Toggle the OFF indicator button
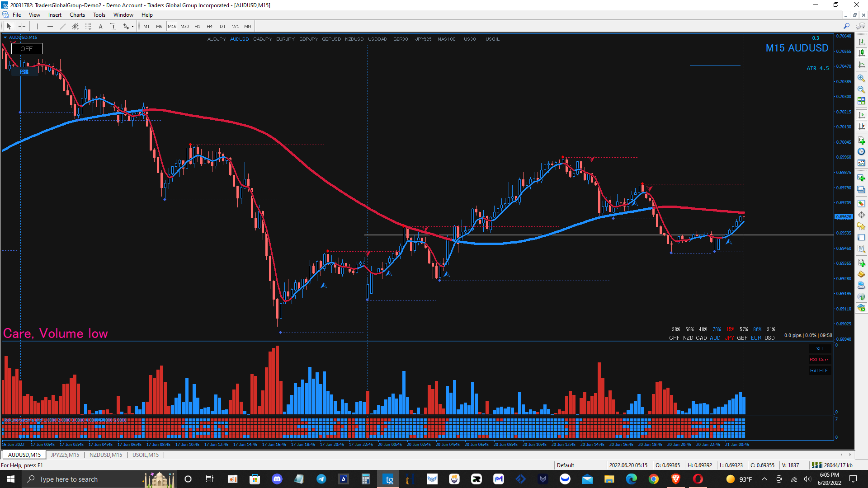868x488 pixels. click(27, 49)
